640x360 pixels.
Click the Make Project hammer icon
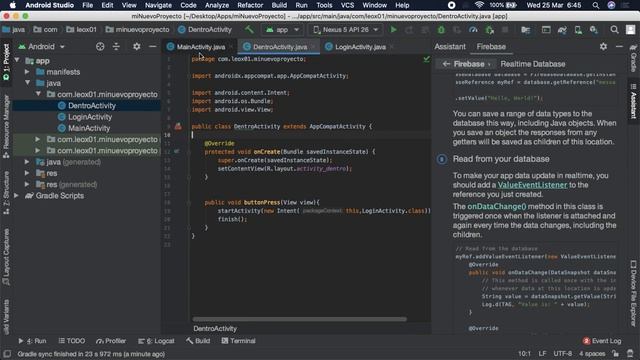(249, 29)
